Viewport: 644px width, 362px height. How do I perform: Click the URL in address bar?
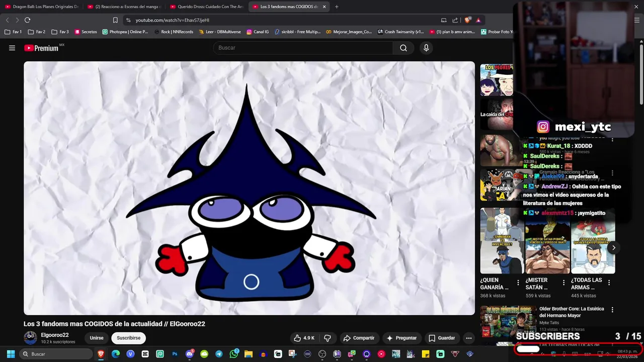[x=173, y=20]
